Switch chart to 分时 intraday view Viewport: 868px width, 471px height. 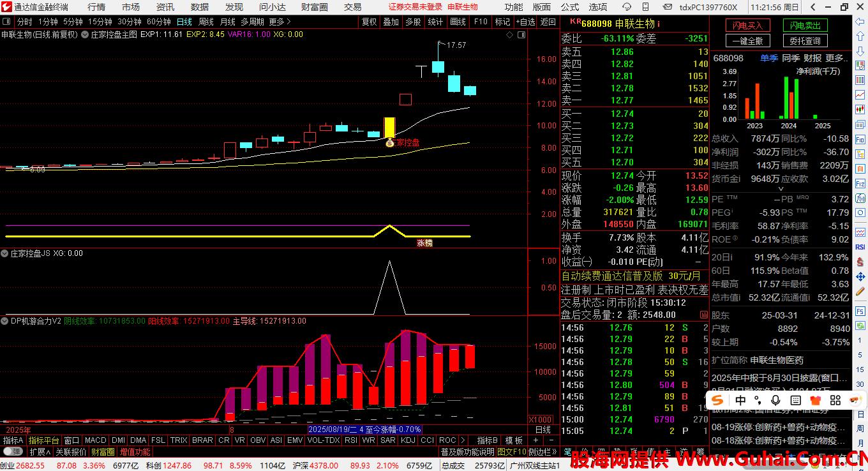pos(24,22)
